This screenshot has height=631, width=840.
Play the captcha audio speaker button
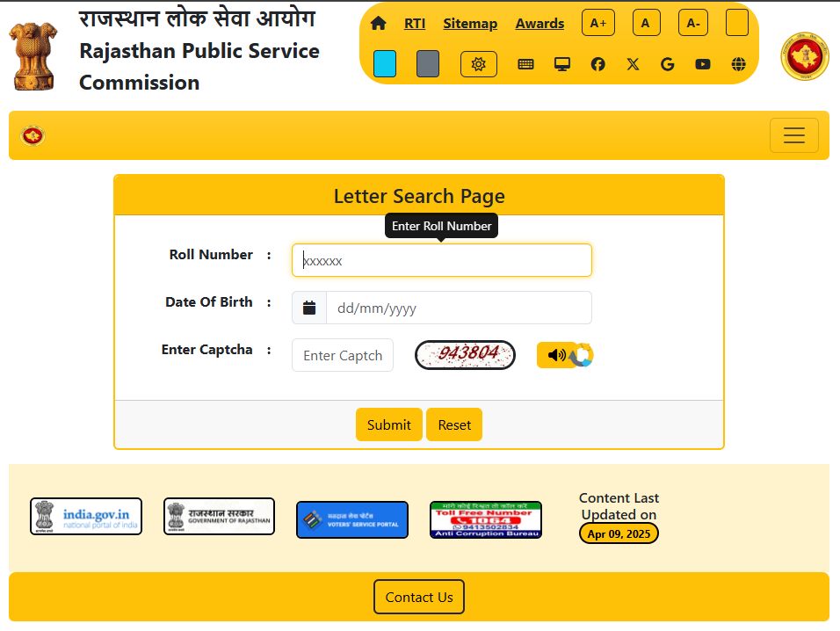[x=554, y=355]
